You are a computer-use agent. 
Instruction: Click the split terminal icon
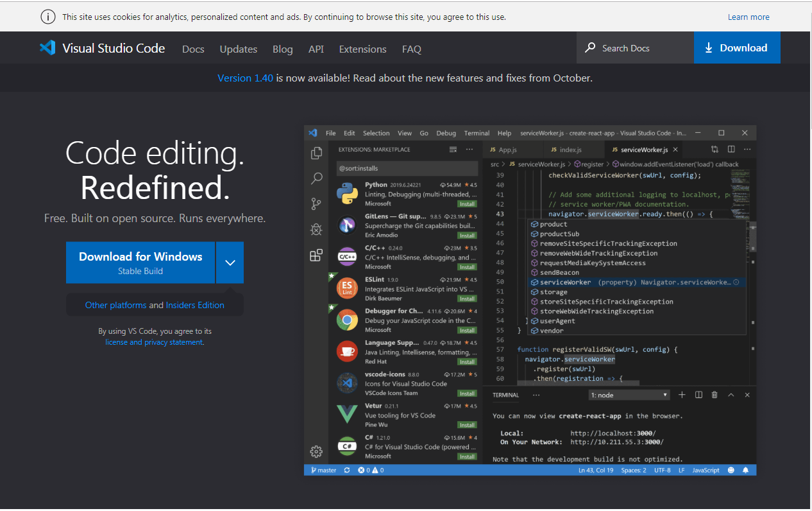pos(698,395)
